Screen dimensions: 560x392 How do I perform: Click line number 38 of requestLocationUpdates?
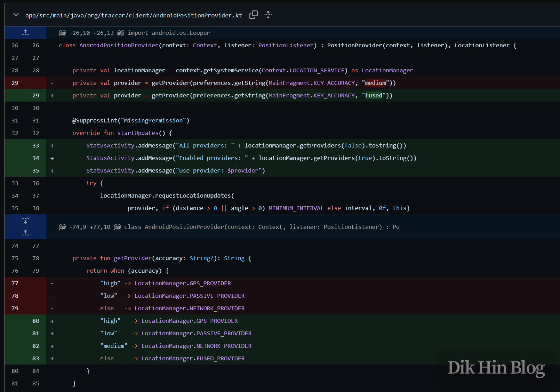[36, 208]
